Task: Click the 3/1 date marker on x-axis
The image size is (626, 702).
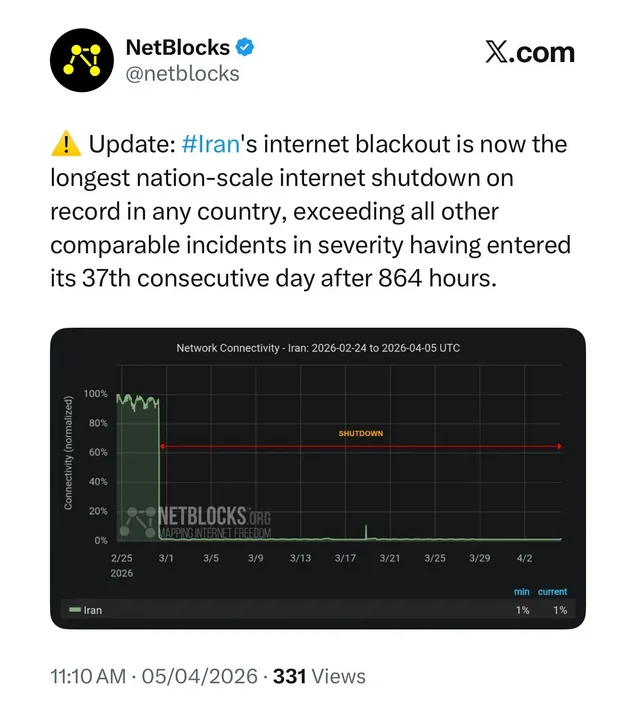Action: point(166,557)
